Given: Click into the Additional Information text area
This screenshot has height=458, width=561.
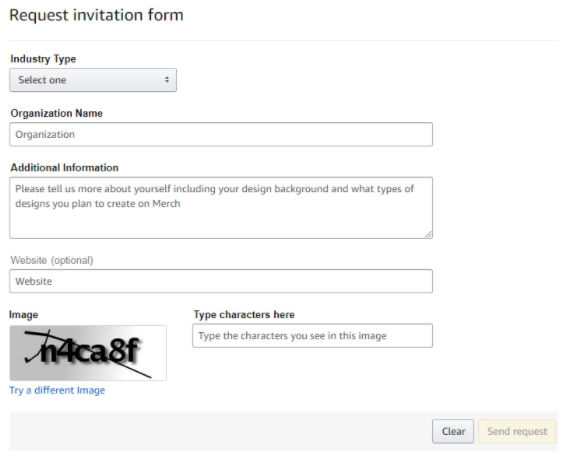Looking at the screenshot, I should point(221,208).
